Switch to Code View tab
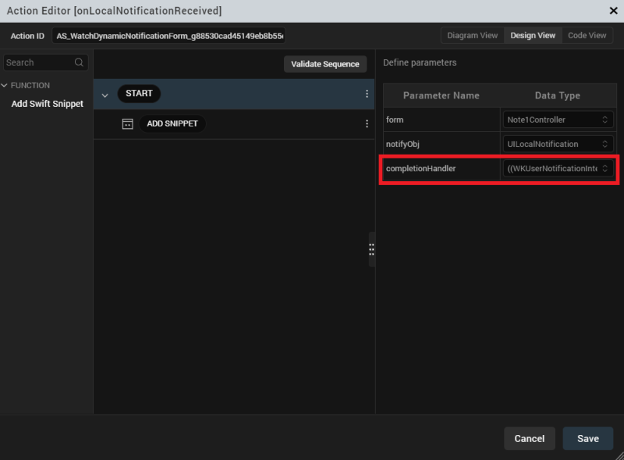The height and width of the screenshot is (460, 624). (587, 35)
